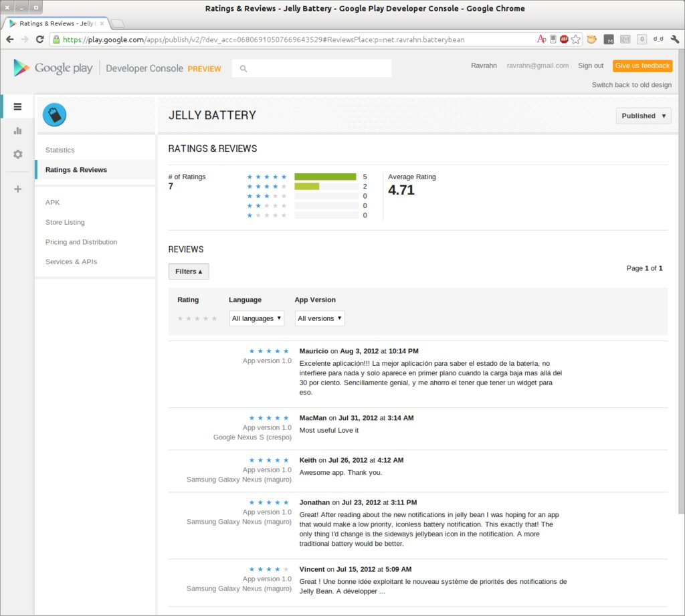Open the all applications menu in sidebar
Image resolution: width=685 pixels, height=616 pixels.
coord(17,106)
